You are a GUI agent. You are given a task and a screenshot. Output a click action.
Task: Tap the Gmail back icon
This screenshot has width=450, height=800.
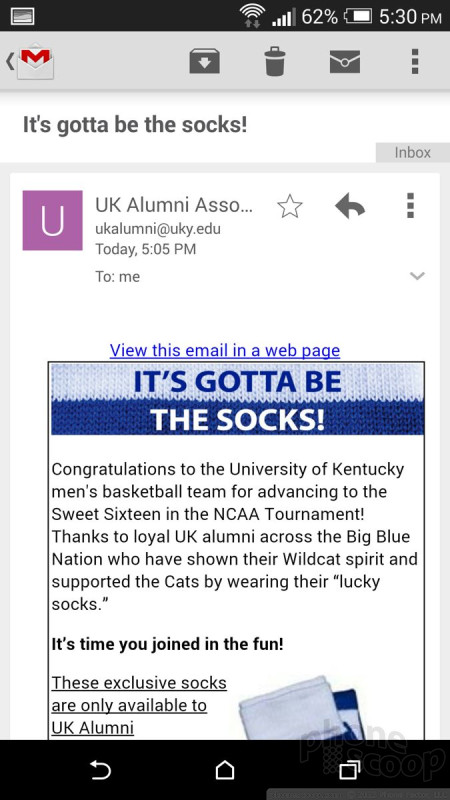(31, 62)
